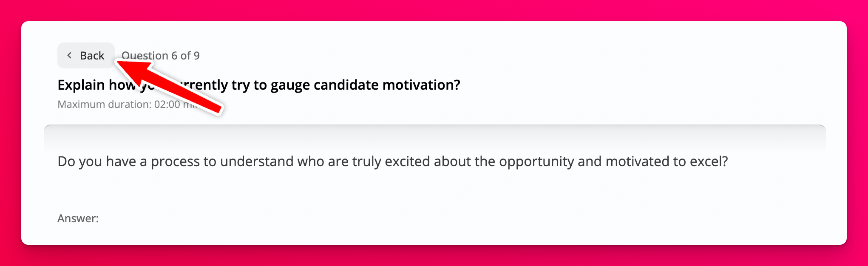Click the "Answer:" label
The width and height of the screenshot is (868, 266).
click(78, 218)
